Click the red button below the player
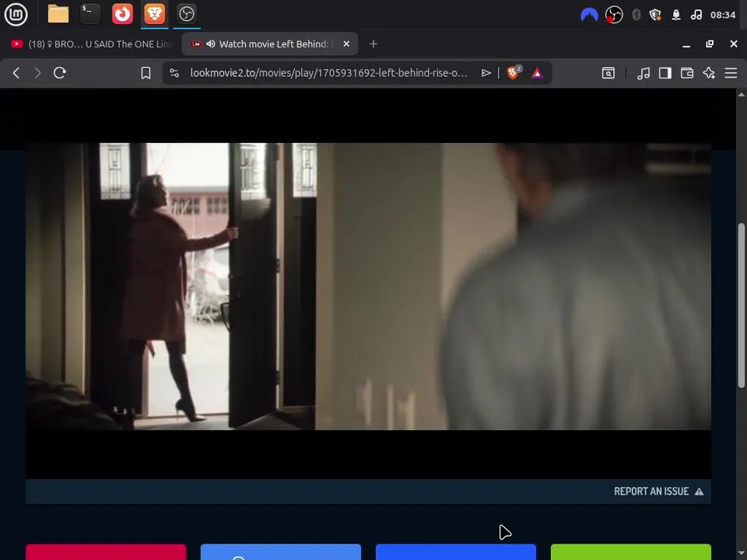The height and width of the screenshot is (560, 747). (x=106, y=552)
